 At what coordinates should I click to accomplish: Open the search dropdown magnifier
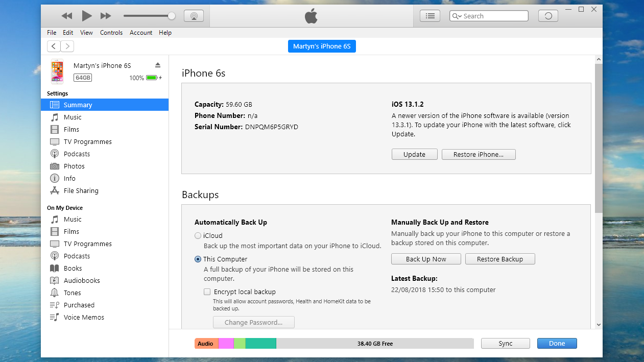tap(457, 16)
